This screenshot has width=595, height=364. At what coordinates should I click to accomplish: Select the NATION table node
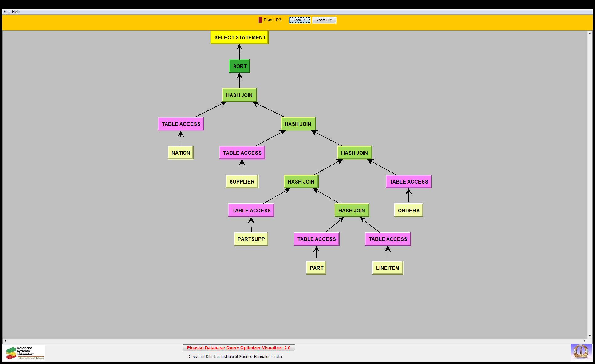pos(181,153)
